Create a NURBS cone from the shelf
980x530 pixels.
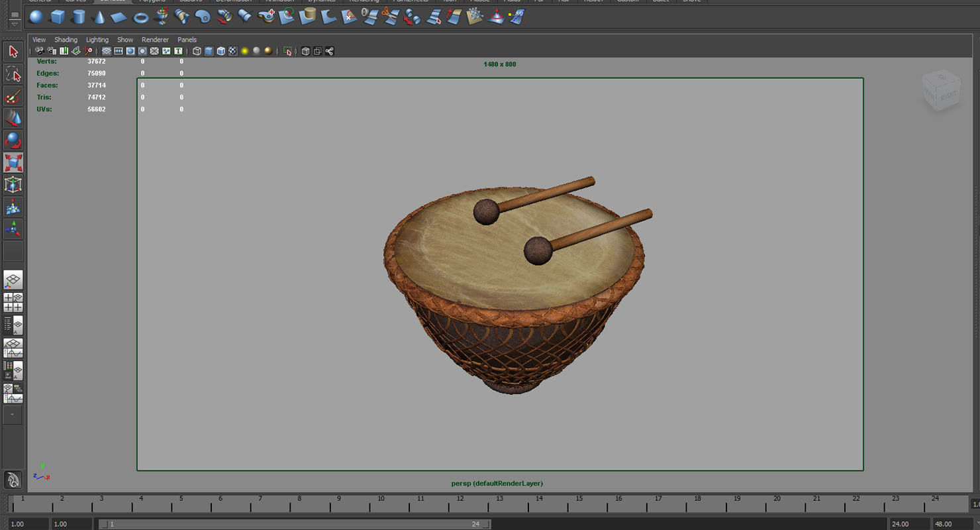tap(99, 17)
